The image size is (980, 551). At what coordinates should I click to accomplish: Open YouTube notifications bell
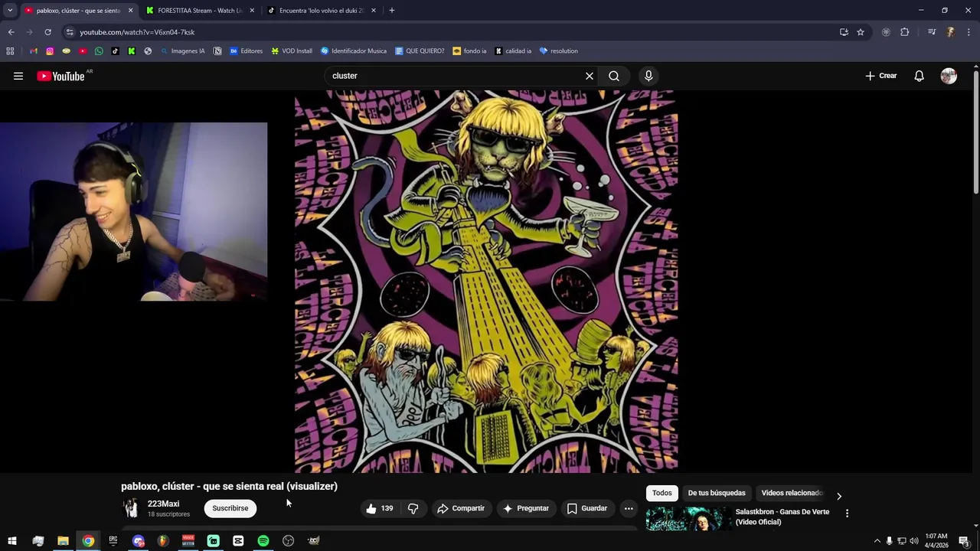point(920,76)
